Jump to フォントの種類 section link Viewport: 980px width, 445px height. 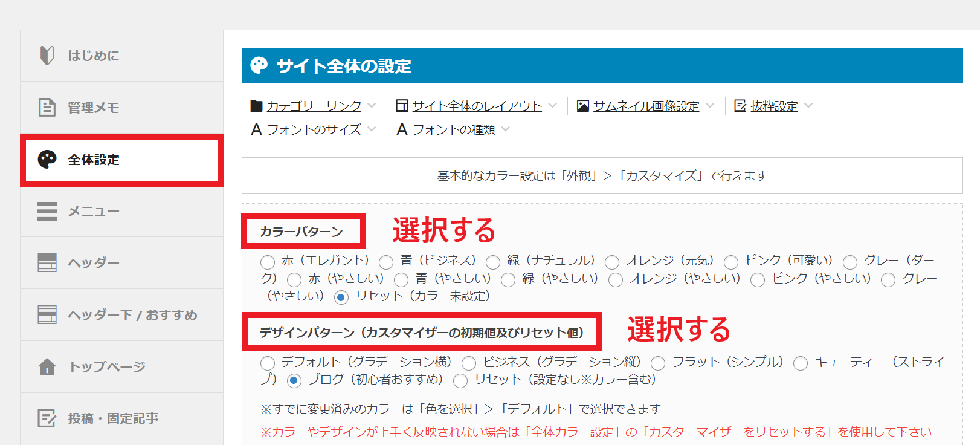click(x=454, y=129)
